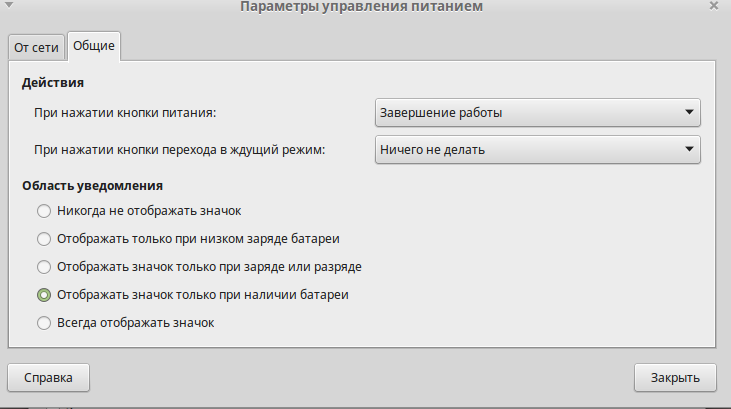Open the "Завершение работы" combo box
731x409 pixels.
537,112
